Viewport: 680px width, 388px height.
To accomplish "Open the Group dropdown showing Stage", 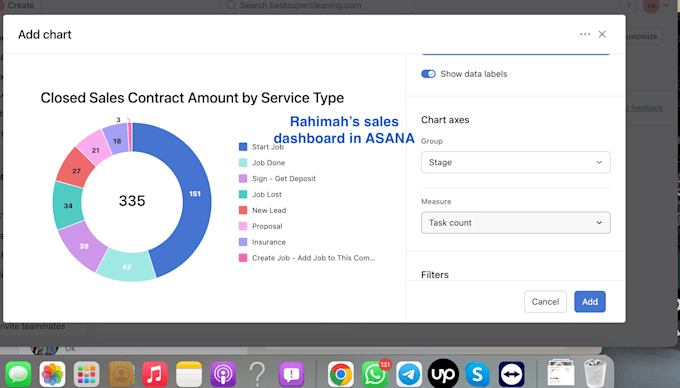I will (x=516, y=162).
